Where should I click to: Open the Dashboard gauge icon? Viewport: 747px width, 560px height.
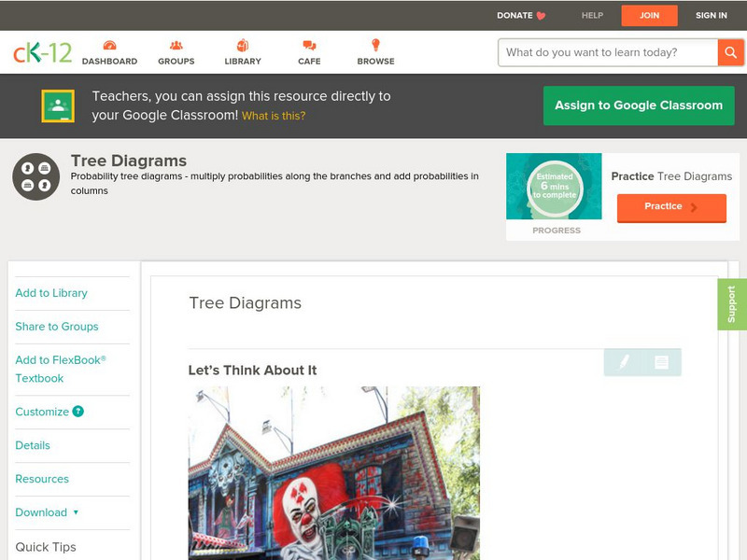tap(109, 45)
